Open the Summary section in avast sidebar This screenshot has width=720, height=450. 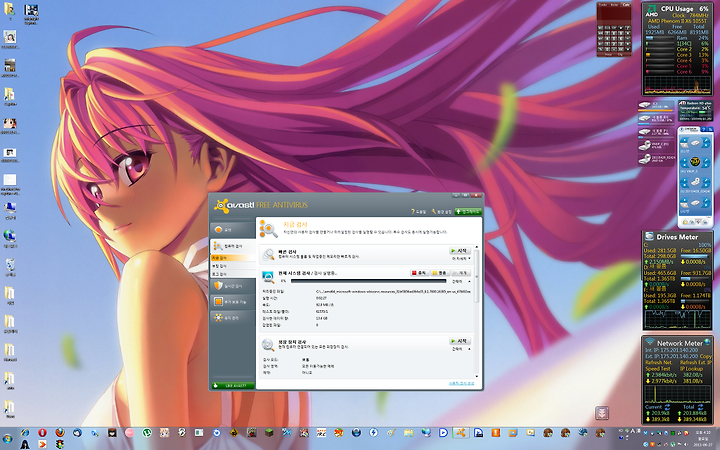232,230
